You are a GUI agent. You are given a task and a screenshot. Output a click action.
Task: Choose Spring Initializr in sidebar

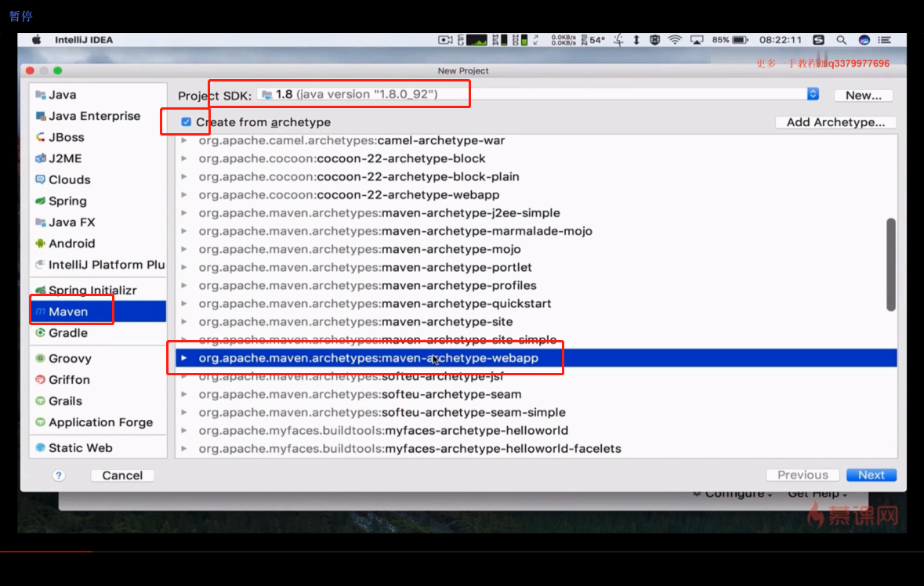(86, 290)
